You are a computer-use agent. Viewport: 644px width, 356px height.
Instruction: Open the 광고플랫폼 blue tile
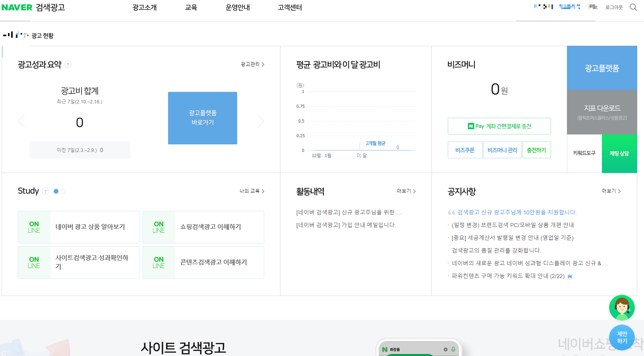602,68
